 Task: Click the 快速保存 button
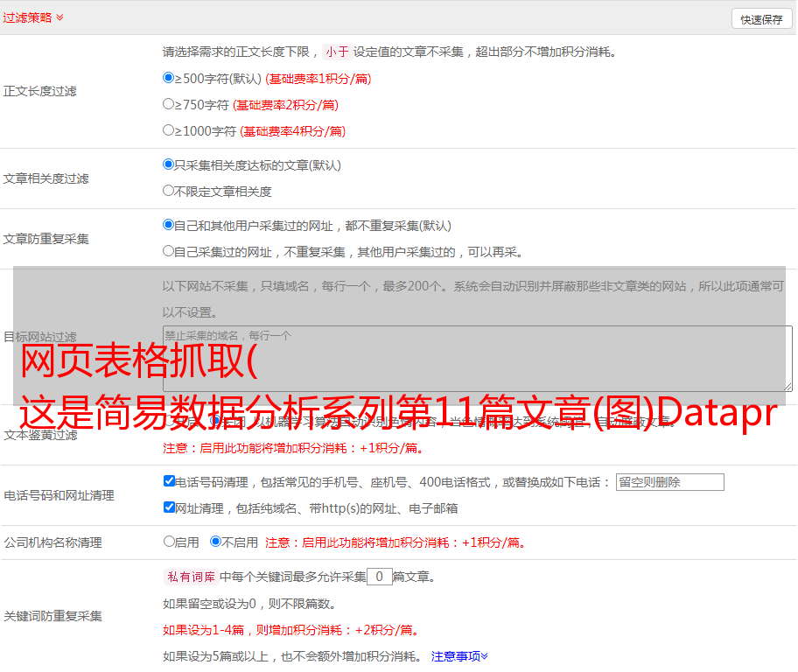[x=762, y=19]
